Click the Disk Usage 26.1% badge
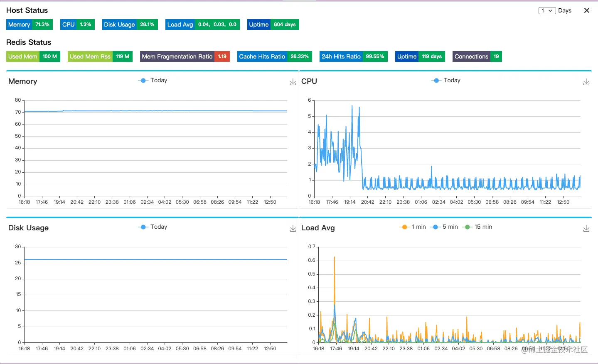 [130, 24]
